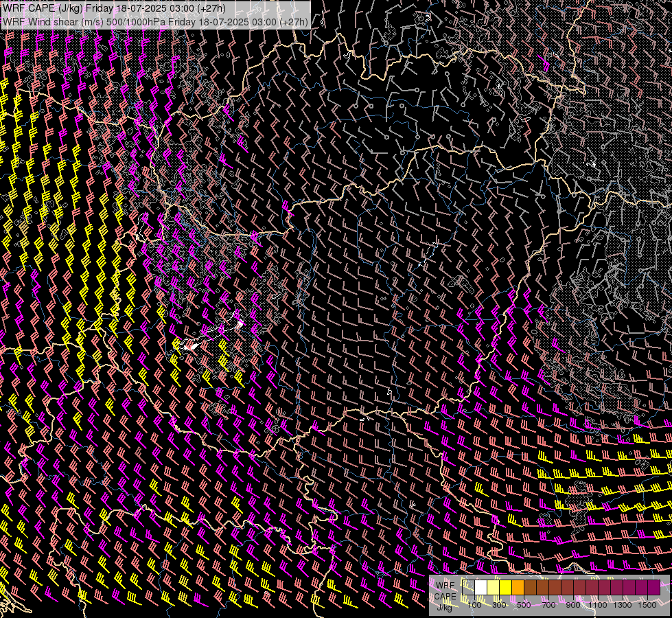Click the orange CAPE legend swatch
Screen dimensions: 672x618
coord(518,588)
